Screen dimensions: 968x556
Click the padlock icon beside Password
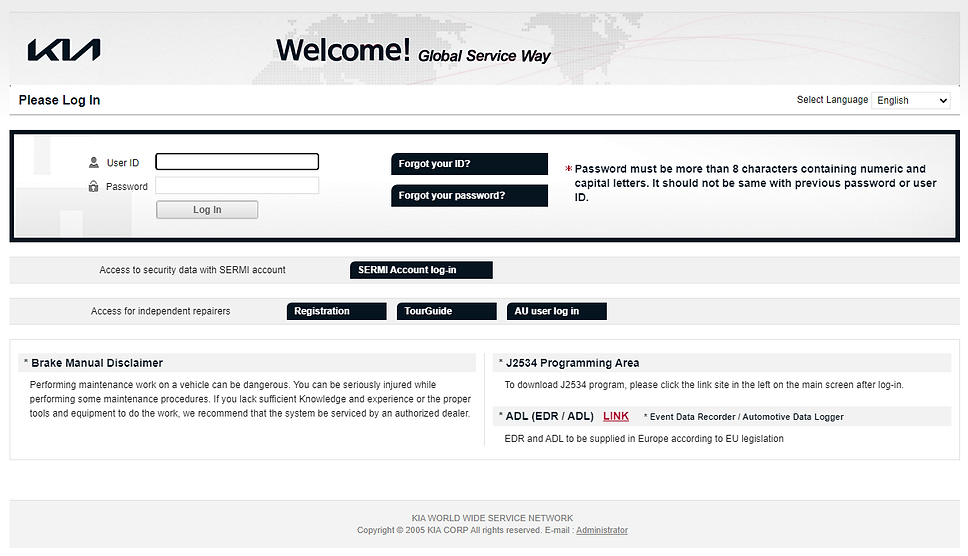[x=93, y=186]
